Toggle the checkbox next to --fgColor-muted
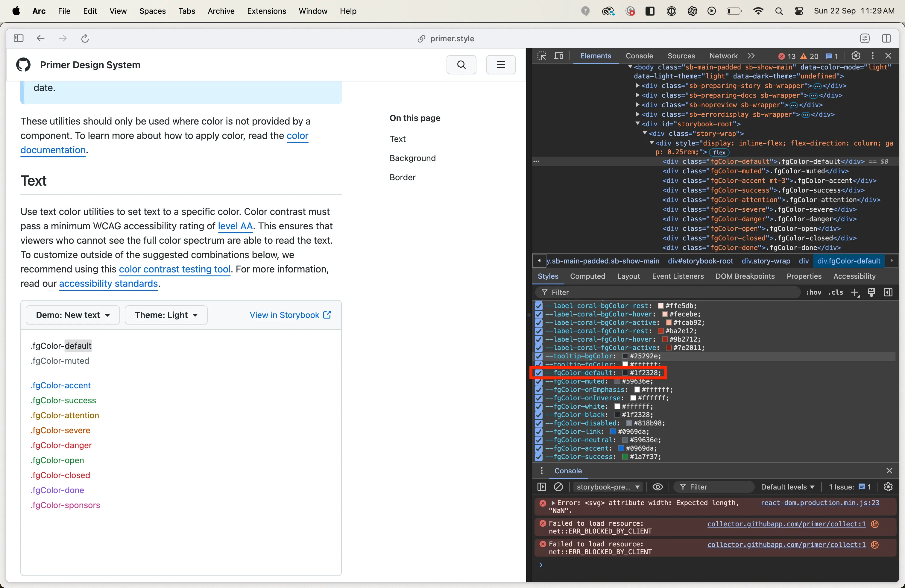The image size is (905, 588). [540, 381]
